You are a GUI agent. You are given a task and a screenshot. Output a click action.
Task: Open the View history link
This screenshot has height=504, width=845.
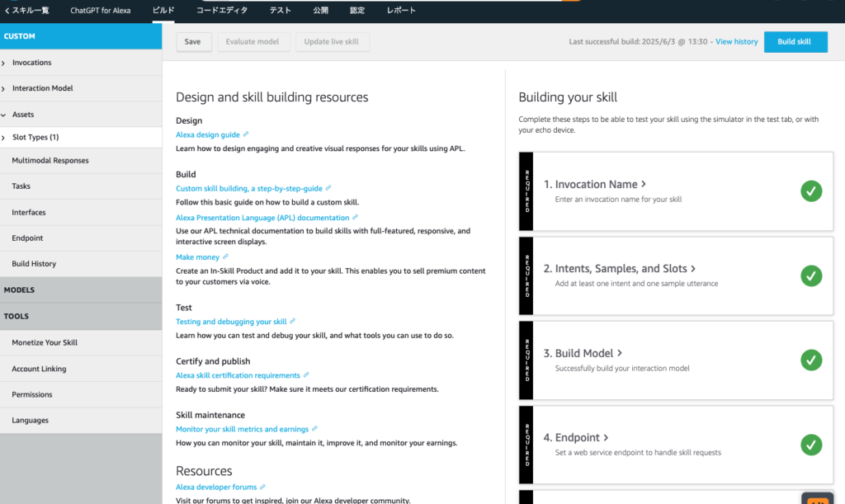click(737, 41)
